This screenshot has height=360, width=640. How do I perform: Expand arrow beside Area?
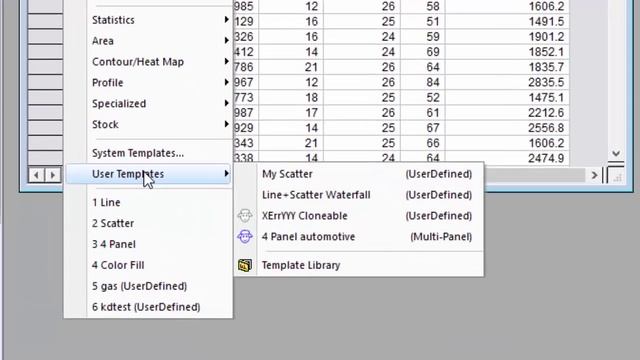click(226, 40)
